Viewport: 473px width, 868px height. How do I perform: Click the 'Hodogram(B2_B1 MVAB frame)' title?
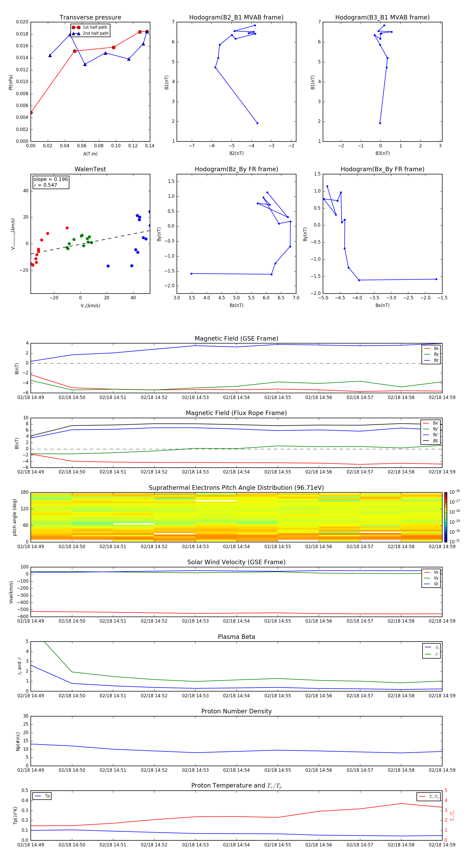tap(236, 17)
